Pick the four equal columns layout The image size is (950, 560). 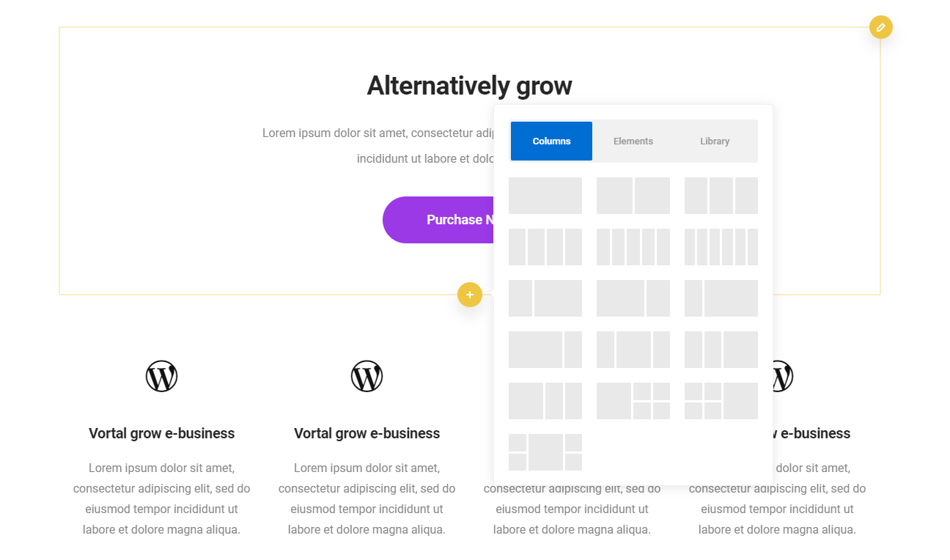tap(545, 247)
